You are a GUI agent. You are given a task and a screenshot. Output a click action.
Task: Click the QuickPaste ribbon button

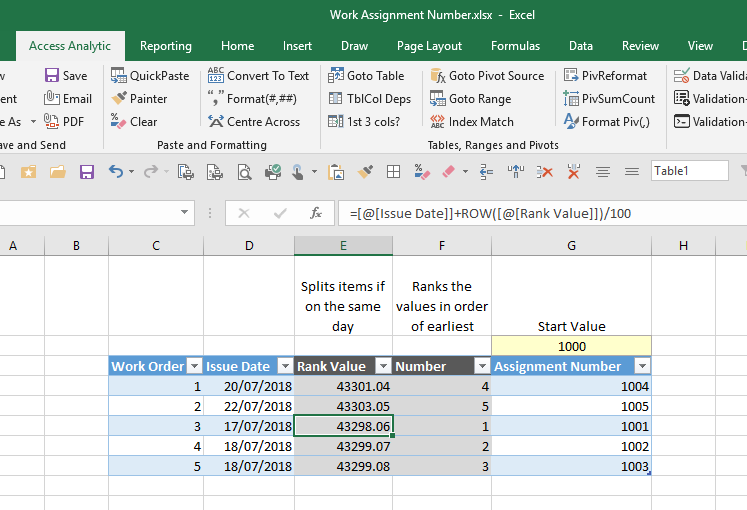(x=149, y=76)
